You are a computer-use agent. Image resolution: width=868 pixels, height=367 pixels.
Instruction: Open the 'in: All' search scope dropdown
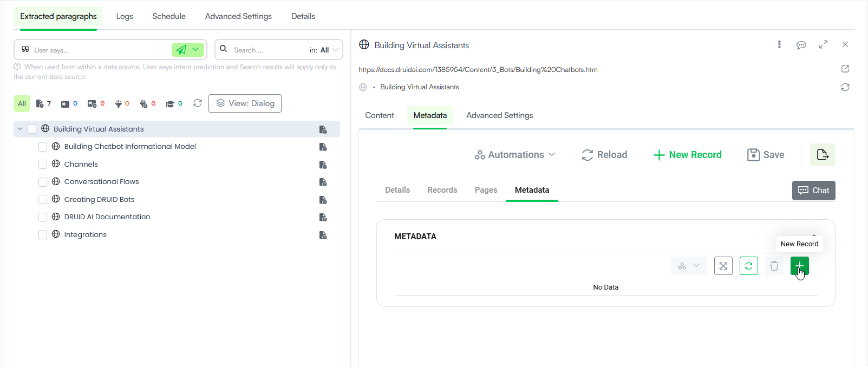point(324,50)
